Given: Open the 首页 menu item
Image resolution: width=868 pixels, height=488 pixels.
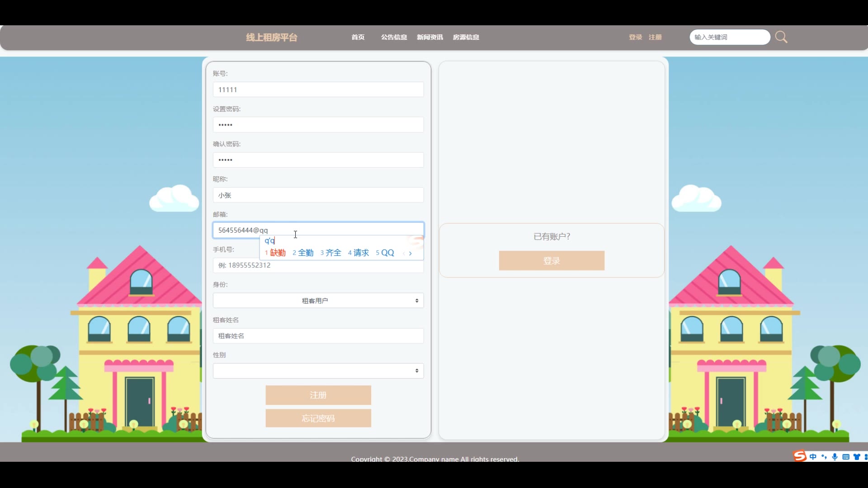Looking at the screenshot, I should (x=358, y=37).
